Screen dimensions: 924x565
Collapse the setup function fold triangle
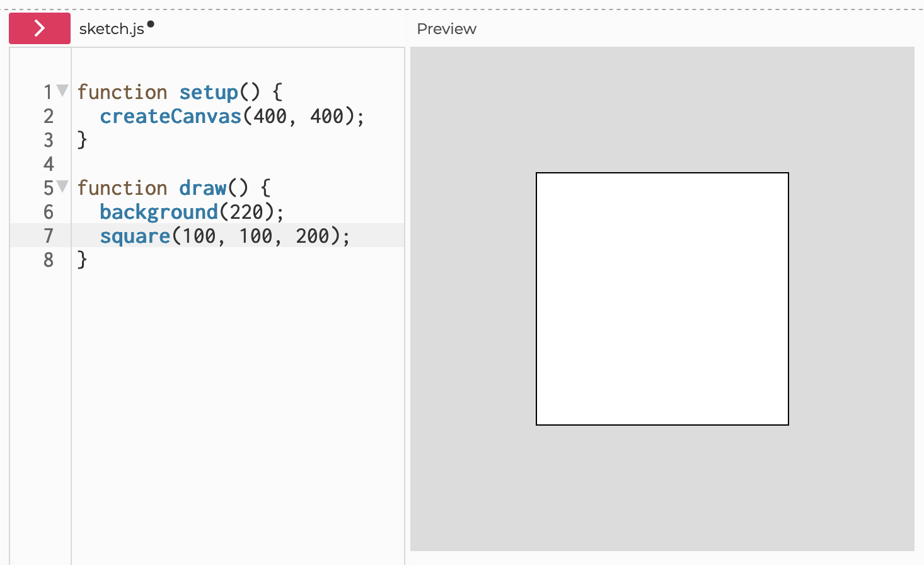pyautogui.click(x=62, y=91)
